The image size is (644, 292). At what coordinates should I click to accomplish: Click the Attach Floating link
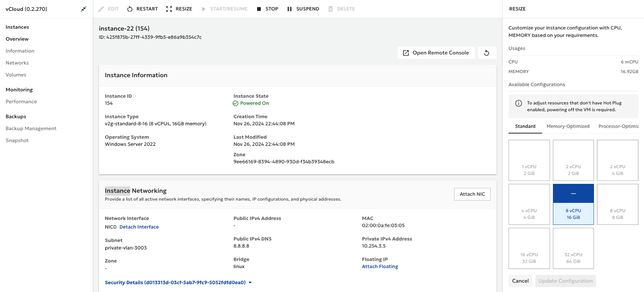(380, 267)
